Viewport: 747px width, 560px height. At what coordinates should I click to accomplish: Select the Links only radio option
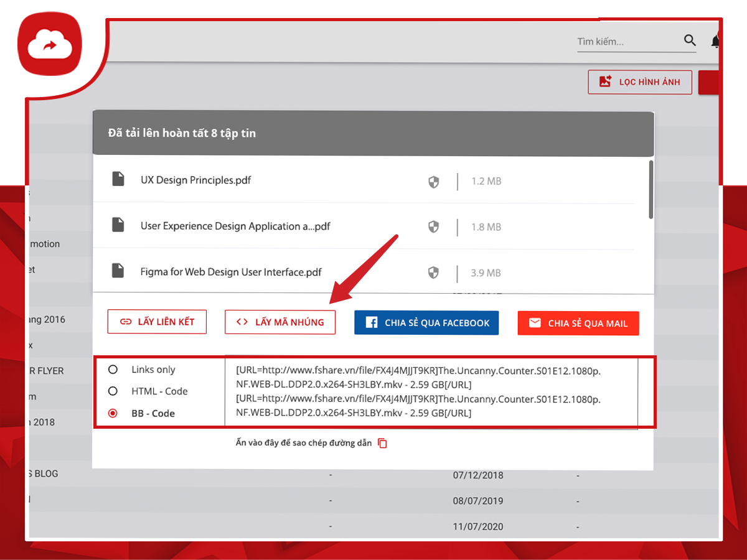(x=113, y=370)
